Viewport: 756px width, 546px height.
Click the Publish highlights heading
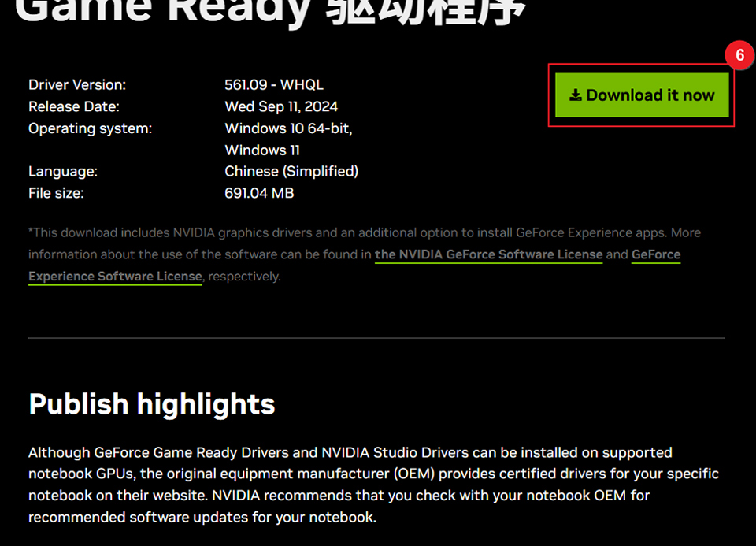(151, 404)
